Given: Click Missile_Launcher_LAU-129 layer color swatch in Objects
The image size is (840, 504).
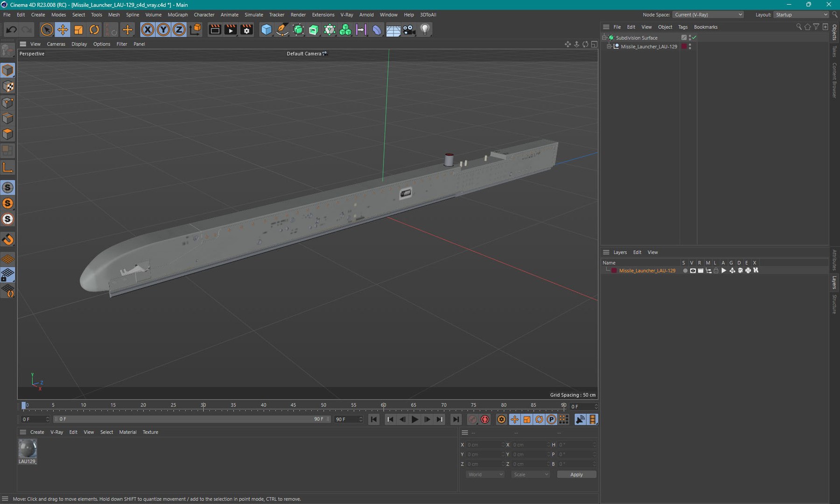Looking at the screenshot, I should (x=684, y=47).
